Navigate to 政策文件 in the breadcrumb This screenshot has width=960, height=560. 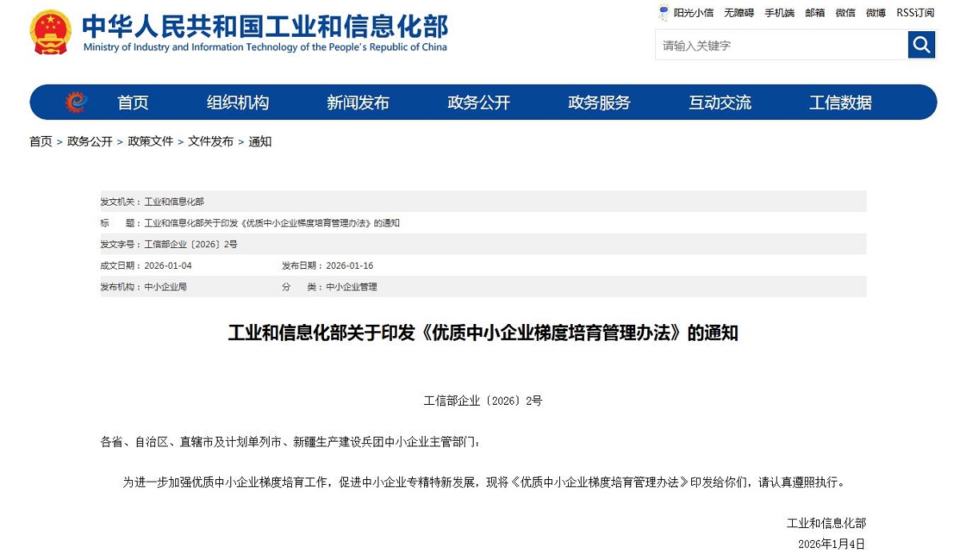coord(151,142)
